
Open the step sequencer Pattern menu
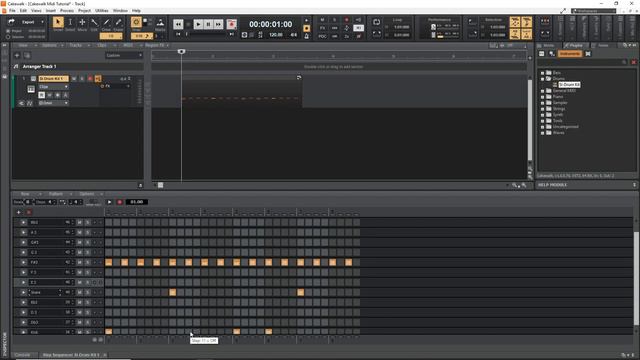56,194
